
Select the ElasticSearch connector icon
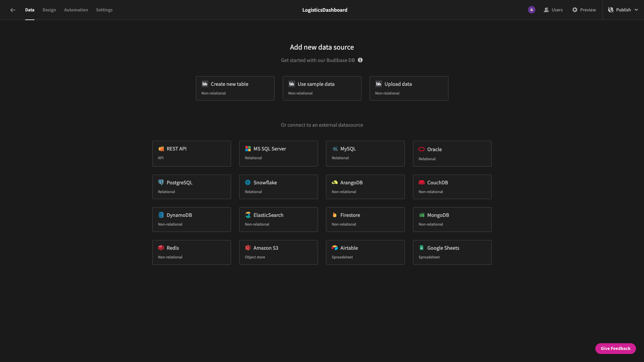(x=248, y=215)
